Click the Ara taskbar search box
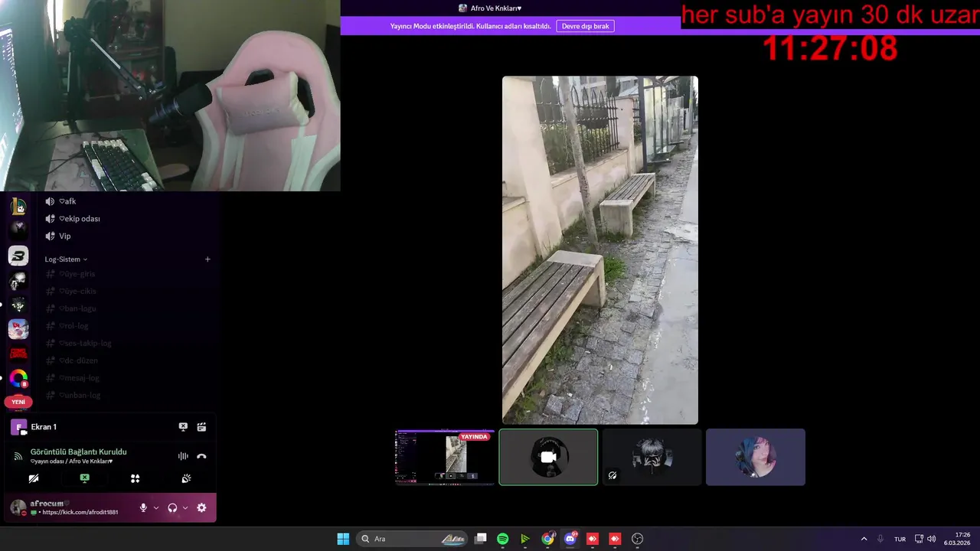 413,539
